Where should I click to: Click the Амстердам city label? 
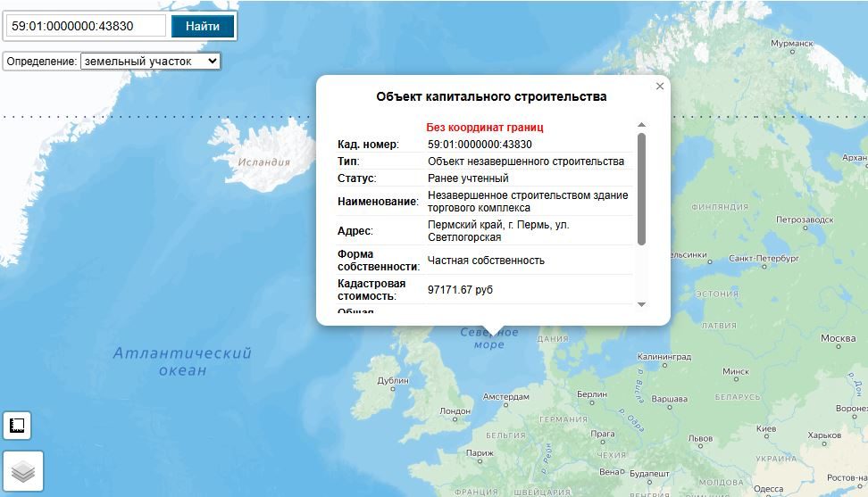pos(505,396)
